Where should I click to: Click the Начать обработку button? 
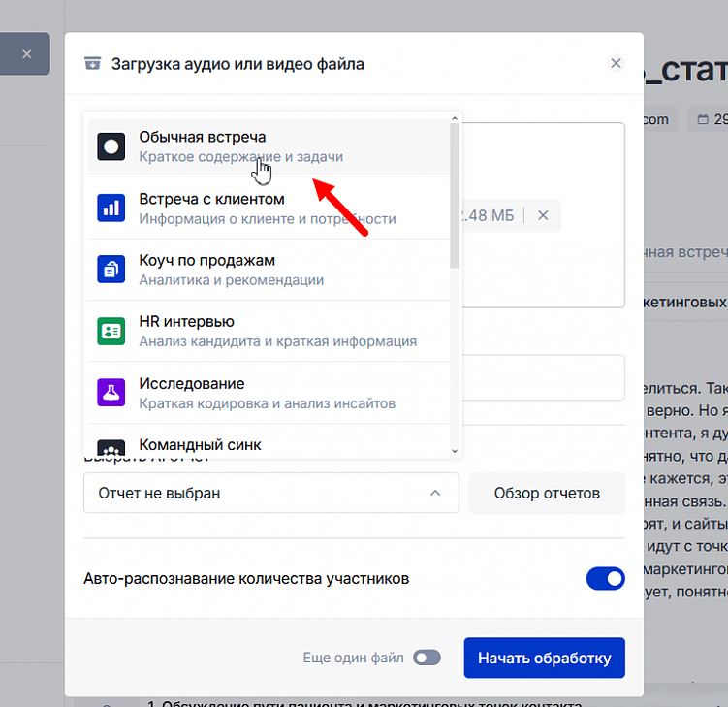(x=544, y=658)
